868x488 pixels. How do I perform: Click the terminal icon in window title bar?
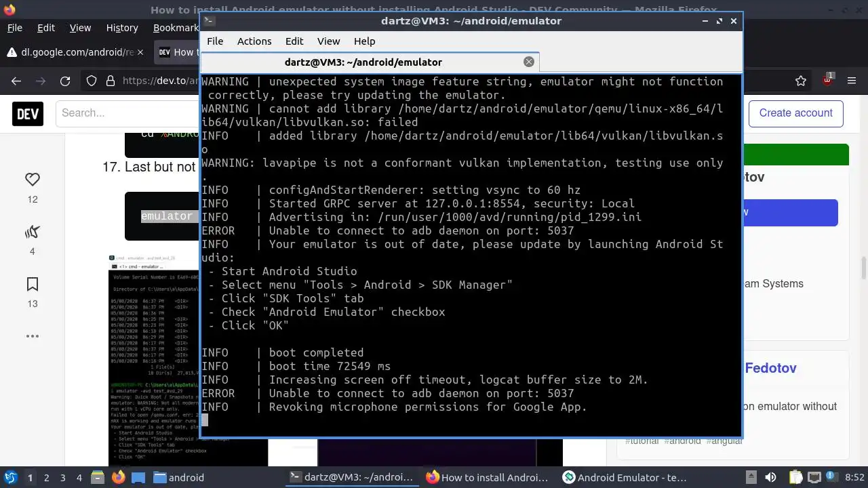click(x=210, y=21)
